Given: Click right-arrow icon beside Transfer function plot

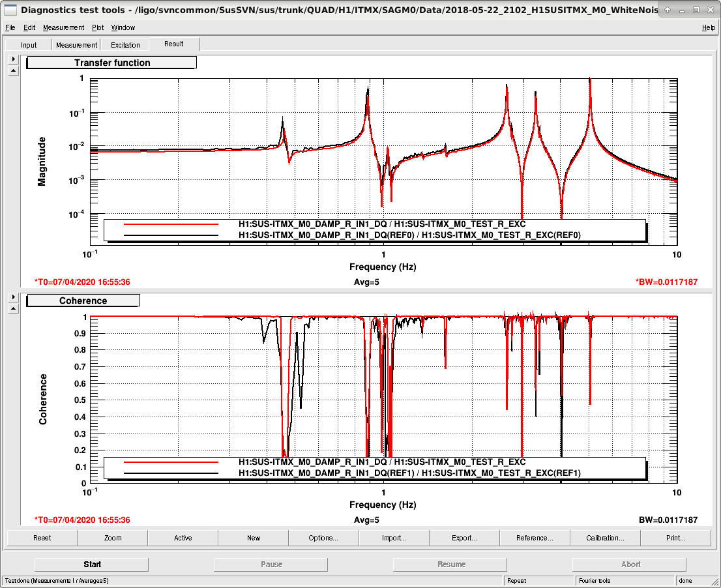Looking at the screenshot, I should (x=13, y=59).
